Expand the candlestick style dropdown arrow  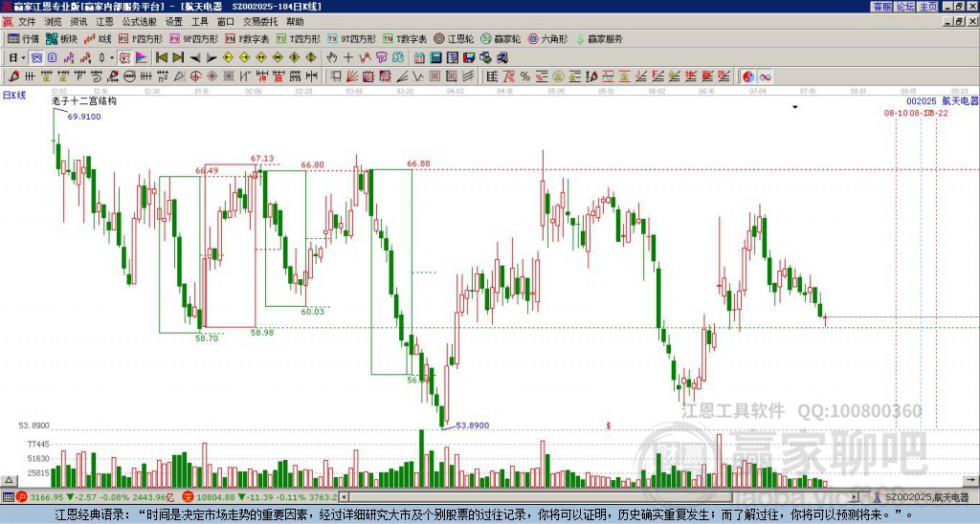112,58
